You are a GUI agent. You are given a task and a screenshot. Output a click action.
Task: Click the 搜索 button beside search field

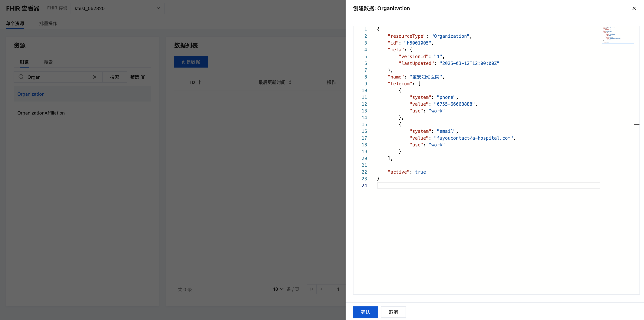(115, 77)
